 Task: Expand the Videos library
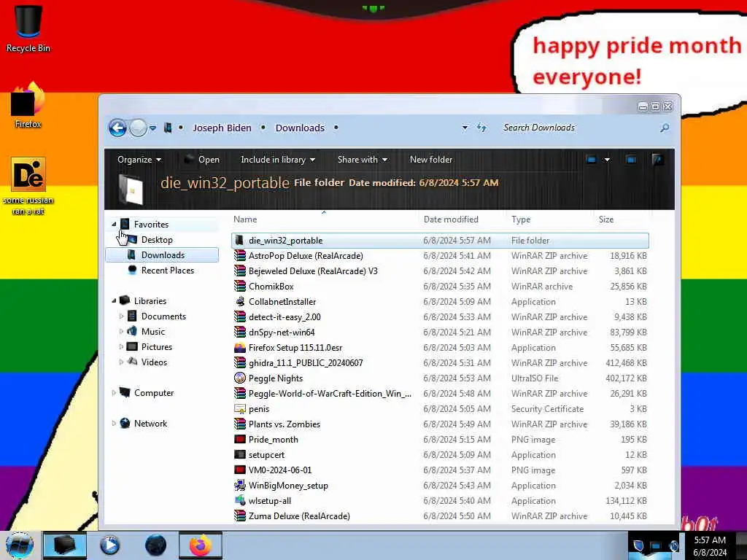pyautogui.click(x=121, y=362)
